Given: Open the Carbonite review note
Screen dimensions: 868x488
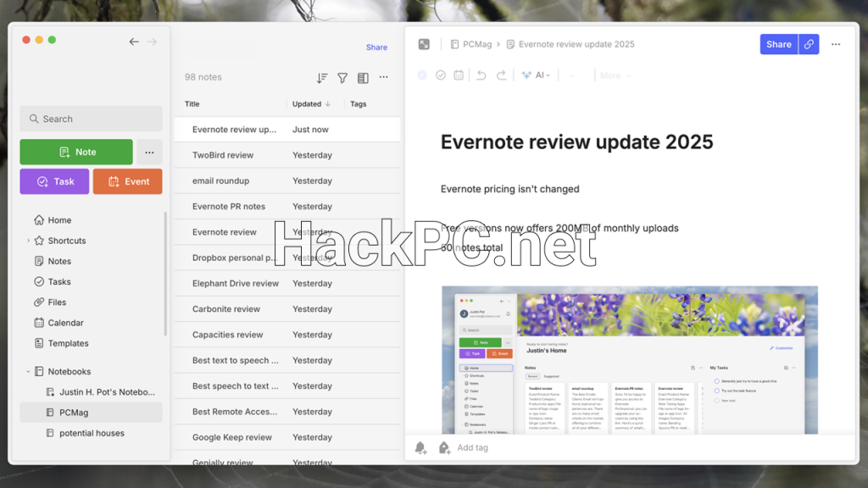Looking at the screenshot, I should (x=287, y=308).
